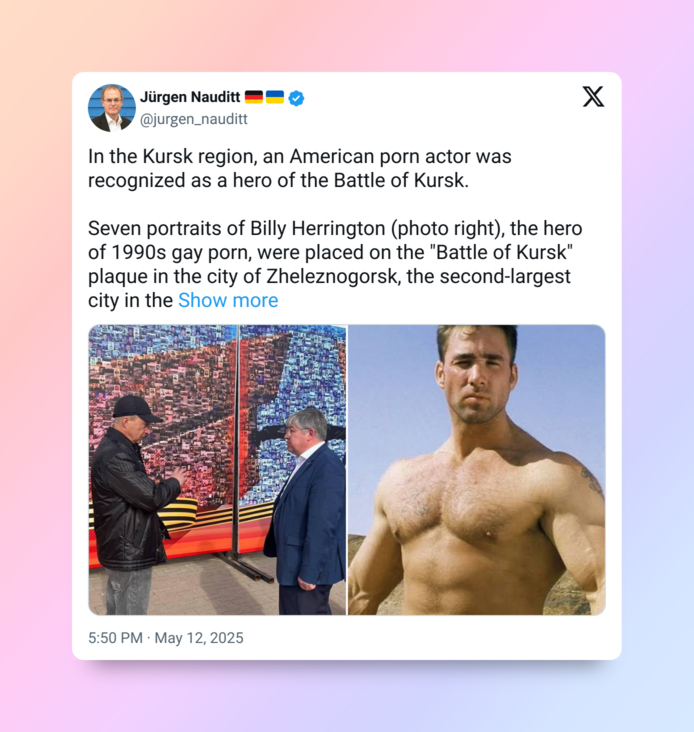The image size is (694, 732).
Task: Click the 5:50 PM timestamp
Action: [x=115, y=638]
